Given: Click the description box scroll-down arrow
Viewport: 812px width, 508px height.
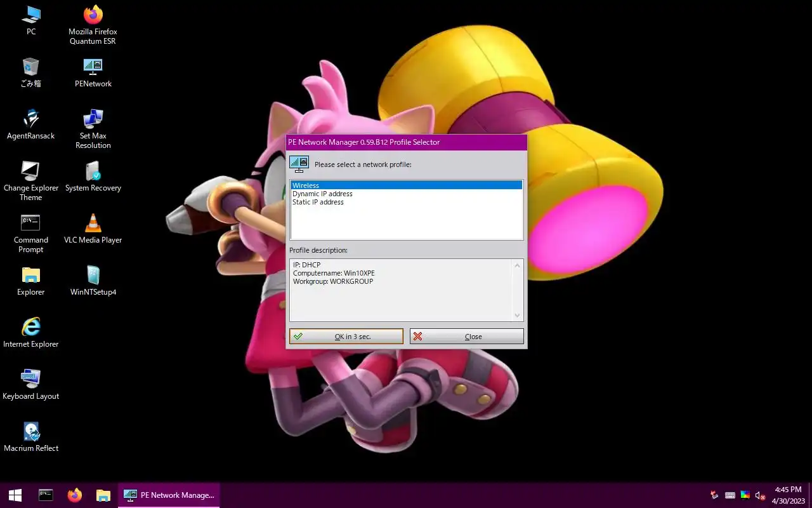Looking at the screenshot, I should click(517, 315).
